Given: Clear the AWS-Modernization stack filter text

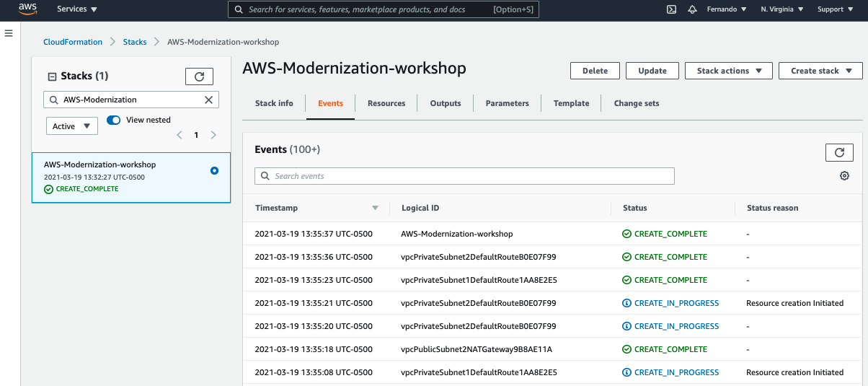Looking at the screenshot, I should coord(209,100).
